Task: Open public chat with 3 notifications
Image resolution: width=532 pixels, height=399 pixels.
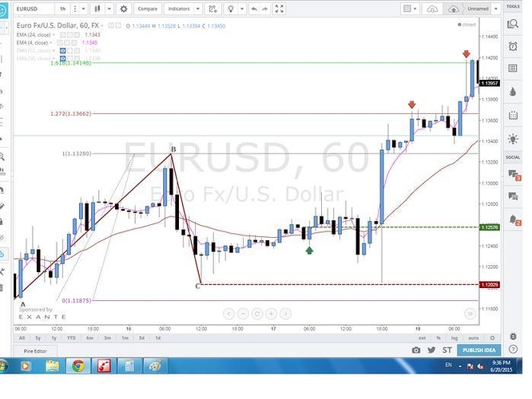Action: [x=514, y=175]
